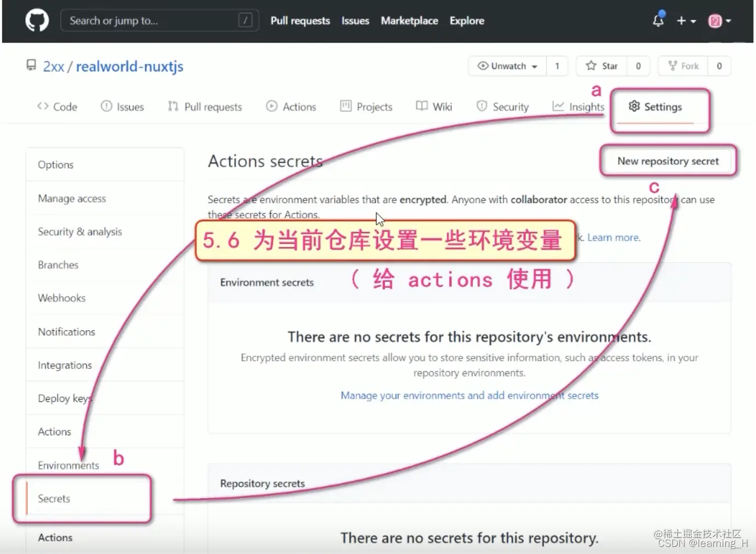Follow the Learn more link
Image resolution: width=756 pixels, height=554 pixels.
pyautogui.click(x=613, y=238)
